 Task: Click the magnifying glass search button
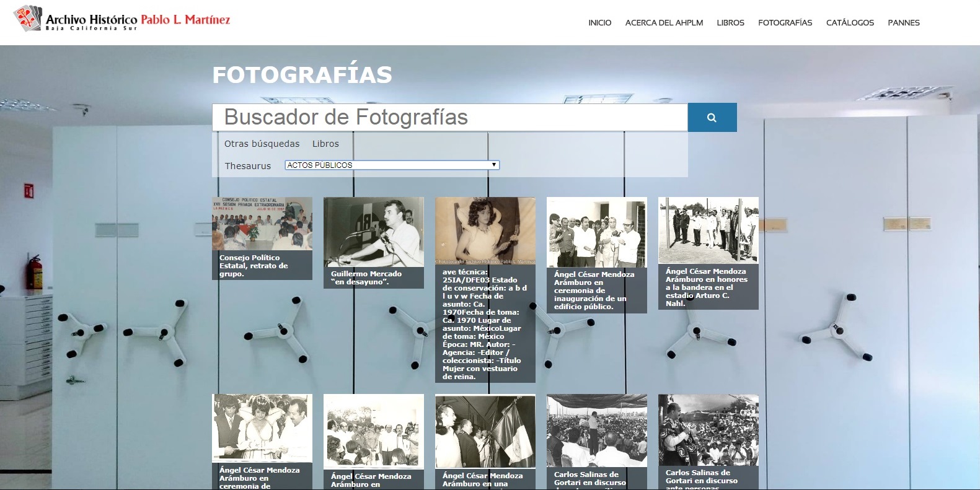[x=712, y=117]
